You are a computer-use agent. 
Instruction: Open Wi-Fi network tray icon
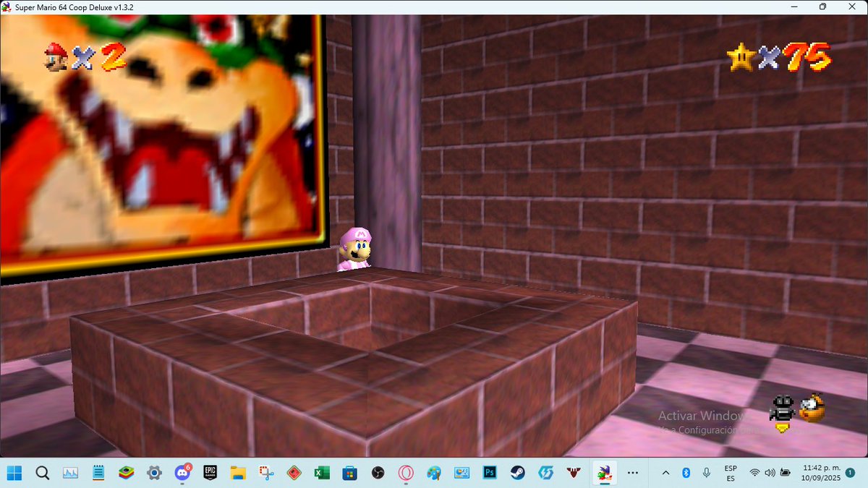coord(754,473)
